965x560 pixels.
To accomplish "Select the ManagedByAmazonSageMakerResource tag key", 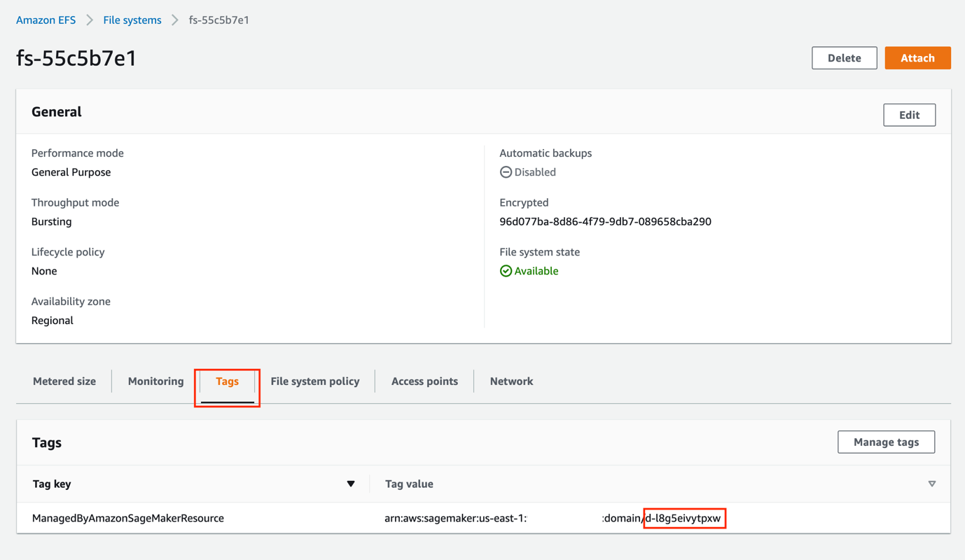I will [128, 518].
